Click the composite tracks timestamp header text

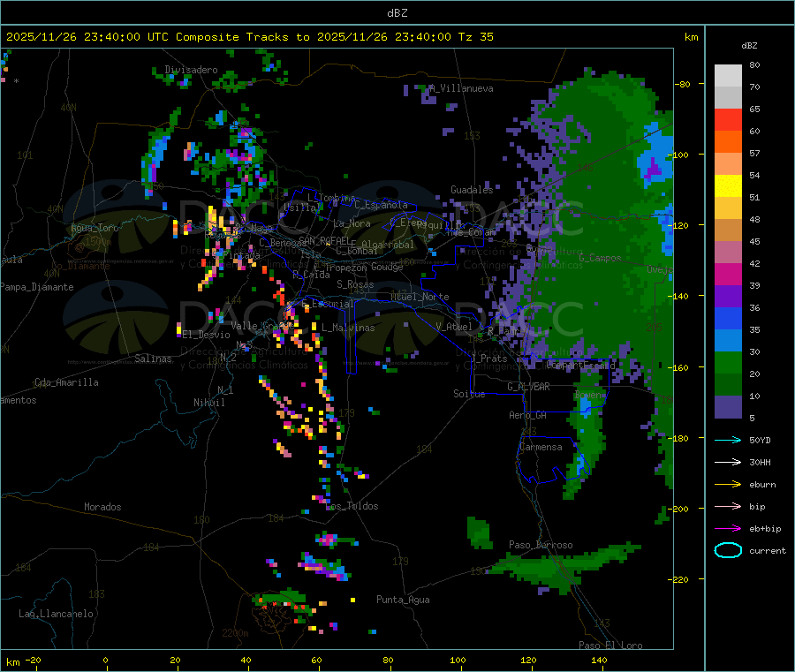(249, 37)
